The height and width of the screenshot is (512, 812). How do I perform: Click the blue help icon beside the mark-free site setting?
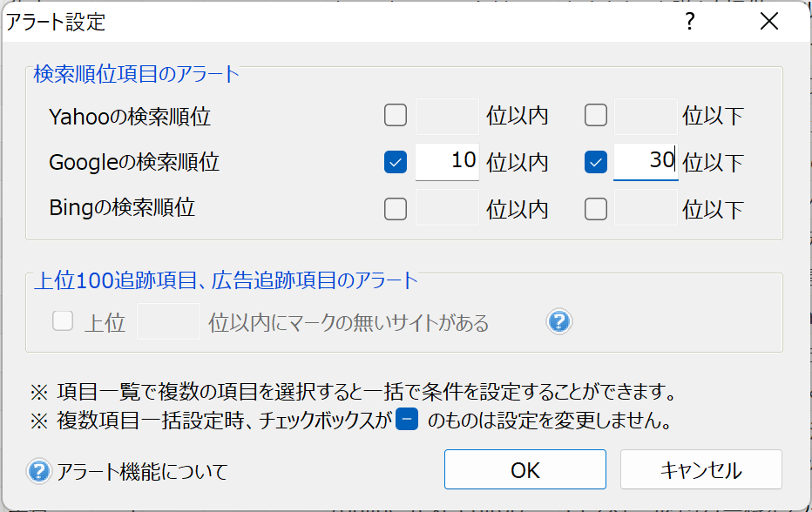point(558,321)
